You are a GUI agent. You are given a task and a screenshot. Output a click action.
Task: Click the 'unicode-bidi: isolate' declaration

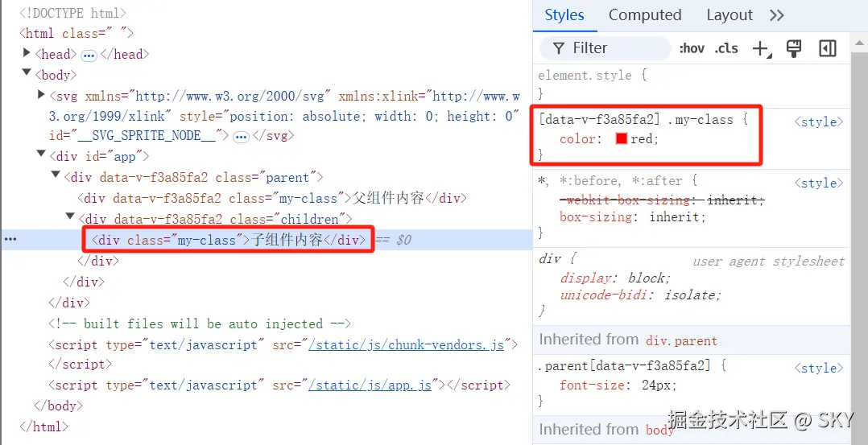[x=640, y=295]
